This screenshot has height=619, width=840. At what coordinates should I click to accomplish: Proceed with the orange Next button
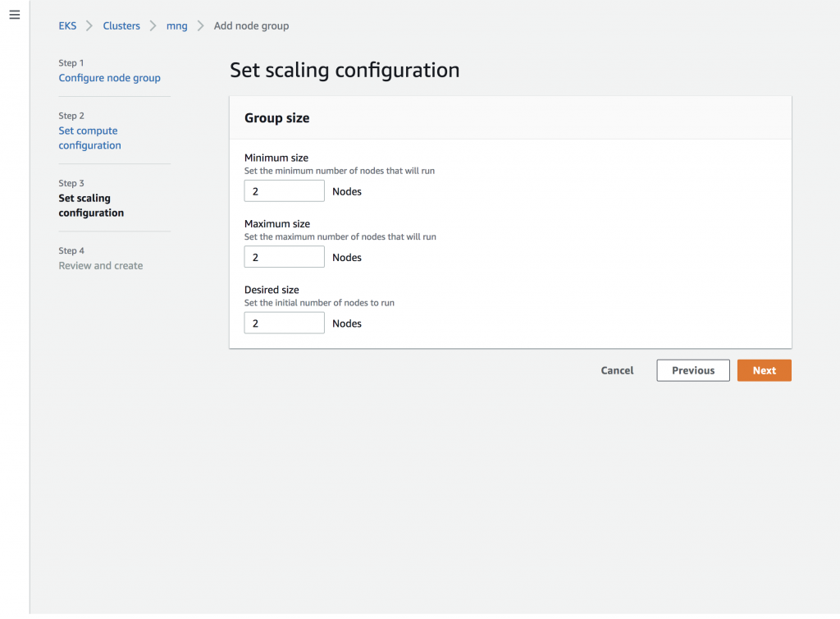pyautogui.click(x=764, y=370)
